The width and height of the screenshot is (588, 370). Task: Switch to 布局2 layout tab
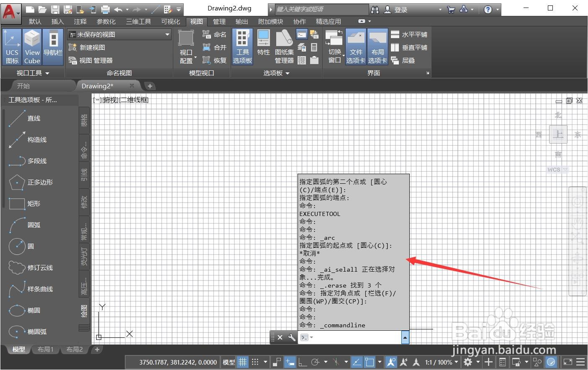click(x=74, y=349)
